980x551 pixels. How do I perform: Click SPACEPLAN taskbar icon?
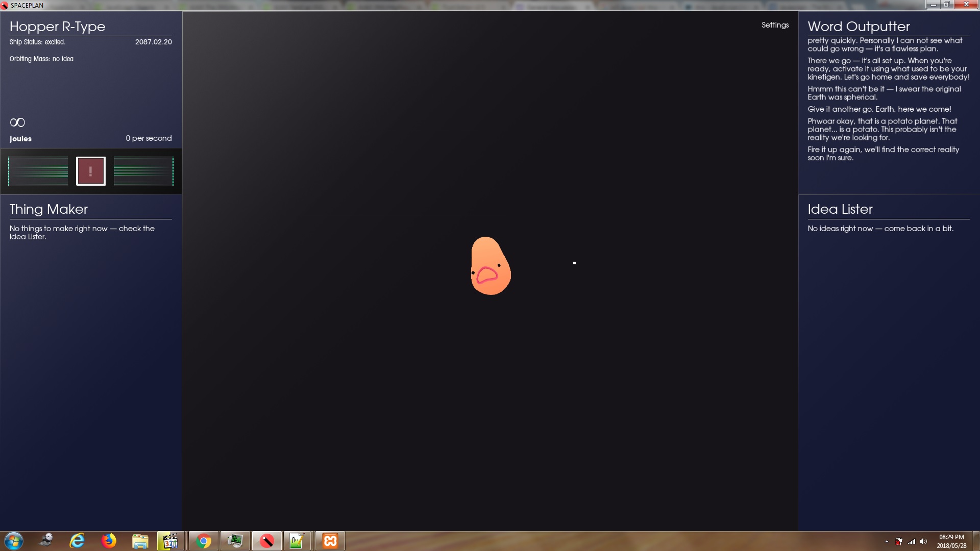click(267, 541)
